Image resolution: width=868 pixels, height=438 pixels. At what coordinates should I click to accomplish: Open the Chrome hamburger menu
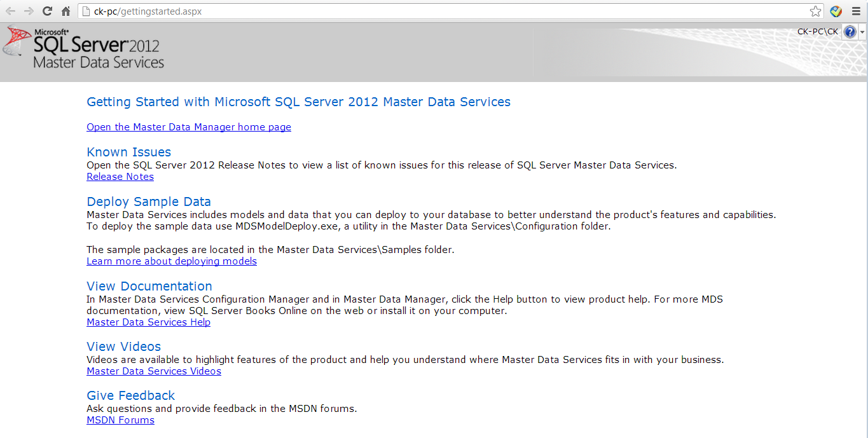856,11
